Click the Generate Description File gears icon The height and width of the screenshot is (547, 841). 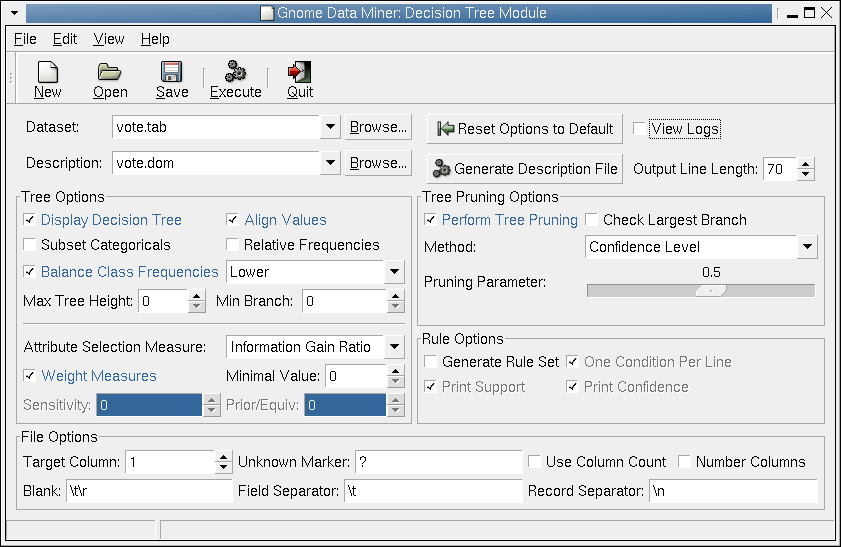[441, 168]
